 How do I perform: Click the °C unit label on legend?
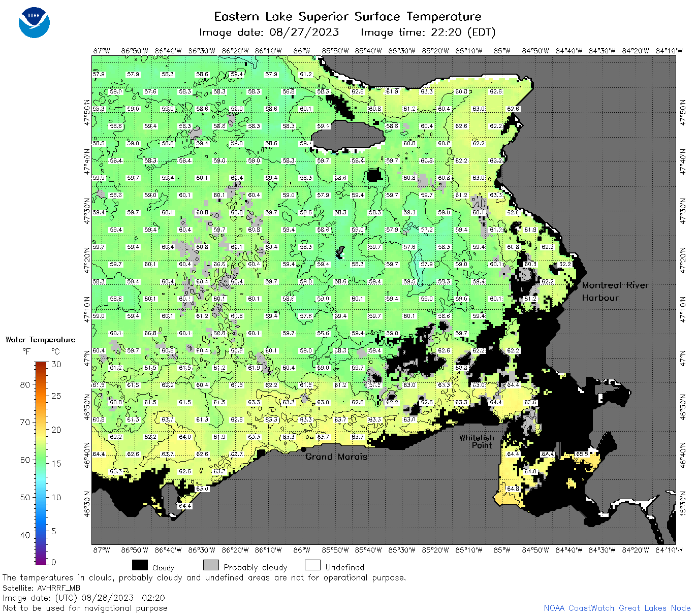click(x=55, y=351)
